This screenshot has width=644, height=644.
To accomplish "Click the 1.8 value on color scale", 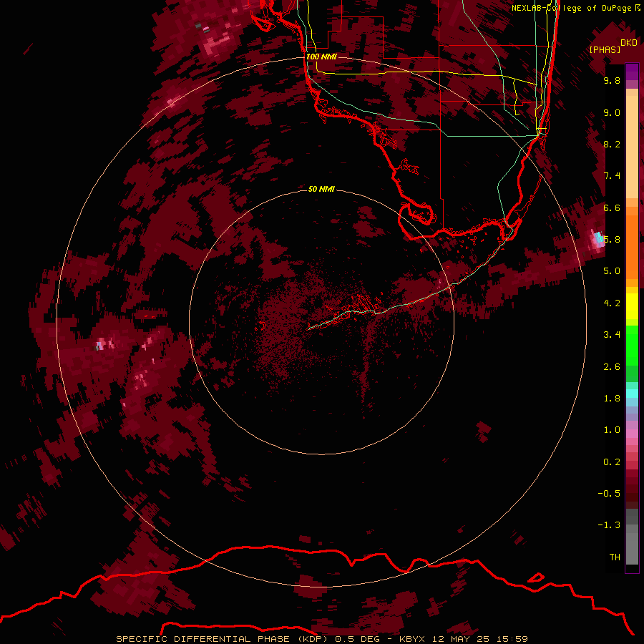I will pyautogui.click(x=612, y=399).
